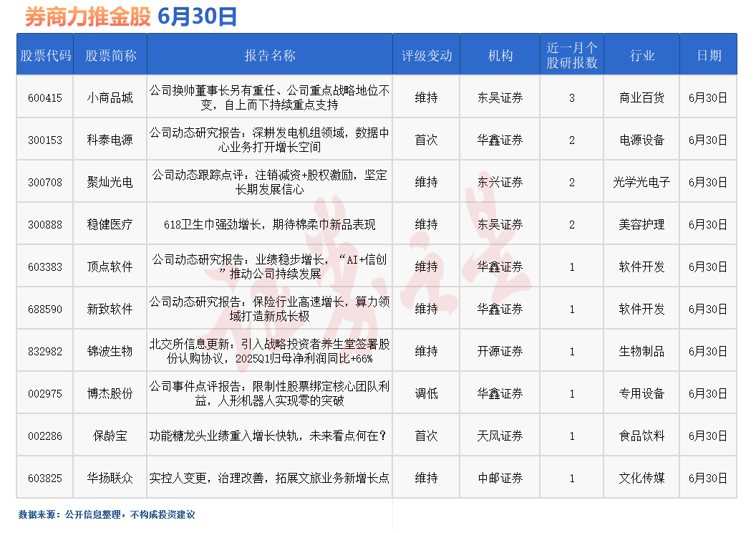Click date 6月30日 in 华扬联众 row
Screen dimensions: 756x533
(x=708, y=479)
